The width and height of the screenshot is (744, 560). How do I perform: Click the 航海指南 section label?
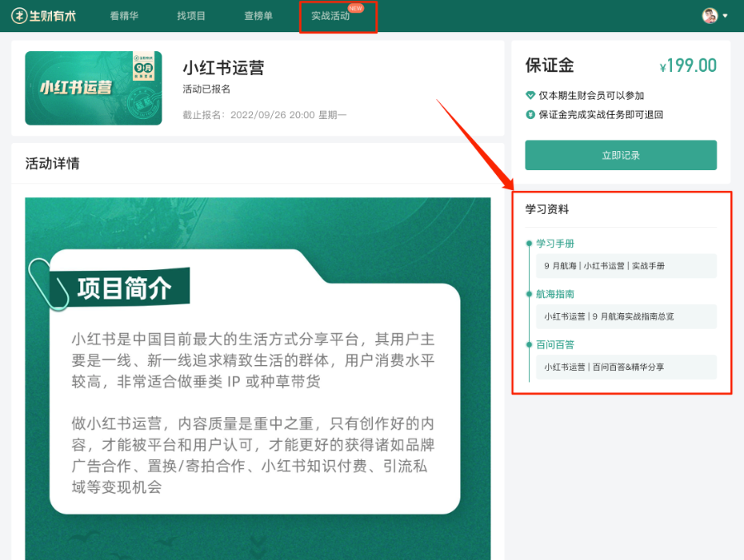click(x=556, y=294)
